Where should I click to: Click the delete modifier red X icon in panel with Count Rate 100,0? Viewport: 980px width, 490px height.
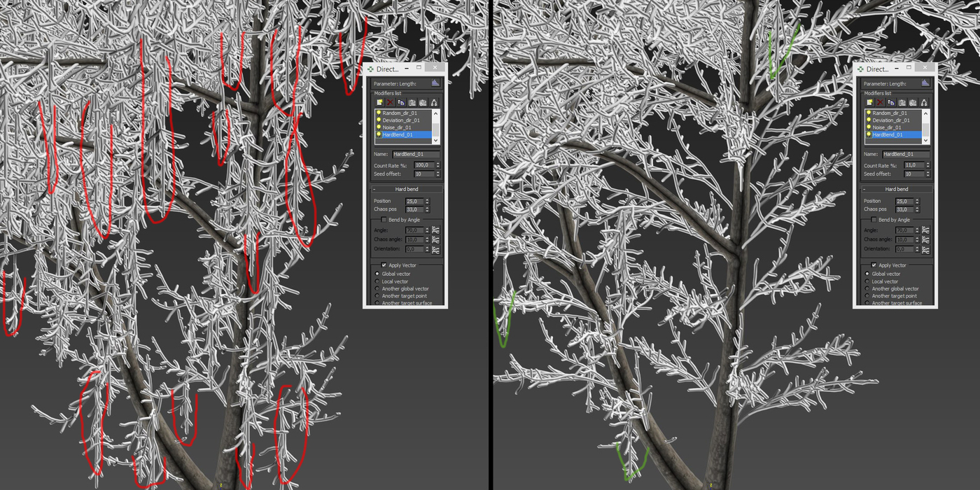[x=390, y=102]
